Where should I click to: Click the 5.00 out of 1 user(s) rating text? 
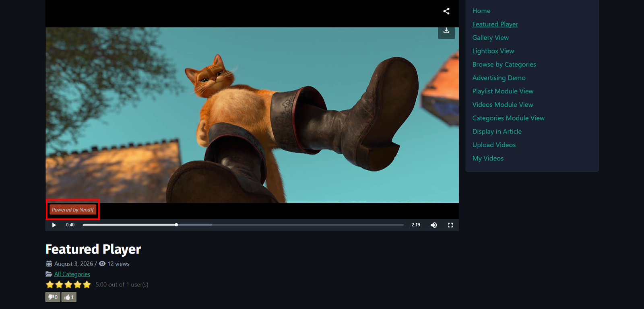(122, 284)
